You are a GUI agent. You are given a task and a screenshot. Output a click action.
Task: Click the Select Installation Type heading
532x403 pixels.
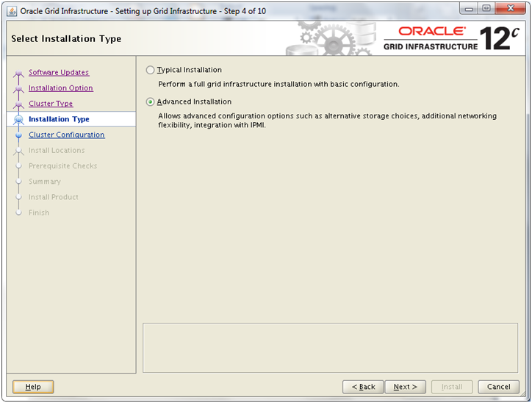coord(66,39)
